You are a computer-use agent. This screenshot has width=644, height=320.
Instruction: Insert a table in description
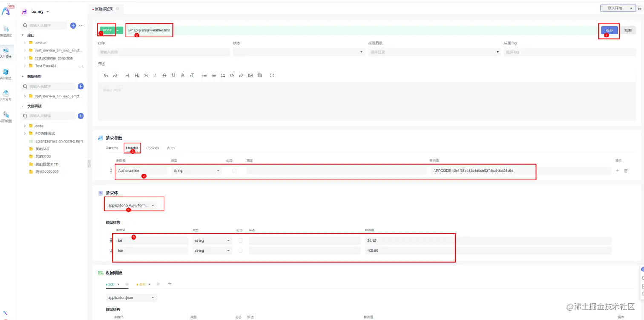[x=259, y=75]
